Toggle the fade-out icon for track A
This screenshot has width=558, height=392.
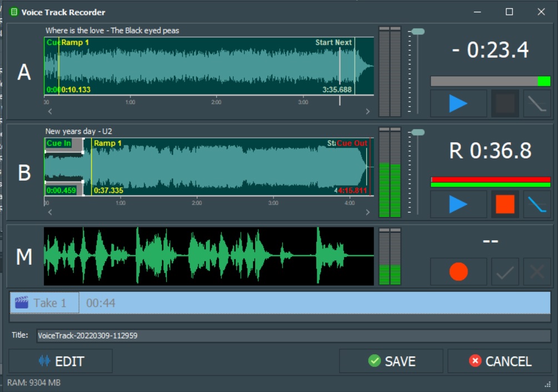pyautogui.click(x=536, y=103)
